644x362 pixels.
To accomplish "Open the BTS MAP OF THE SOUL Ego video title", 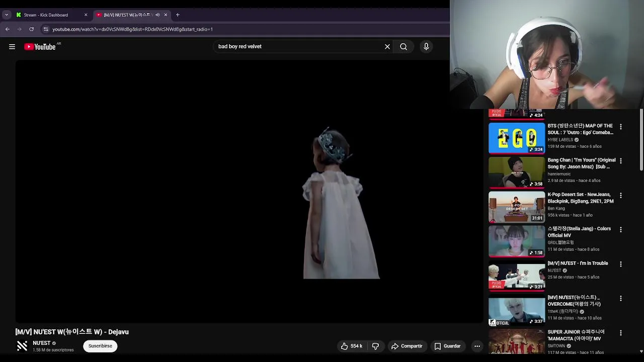I will pyautogui.click(x=581, y=129).
